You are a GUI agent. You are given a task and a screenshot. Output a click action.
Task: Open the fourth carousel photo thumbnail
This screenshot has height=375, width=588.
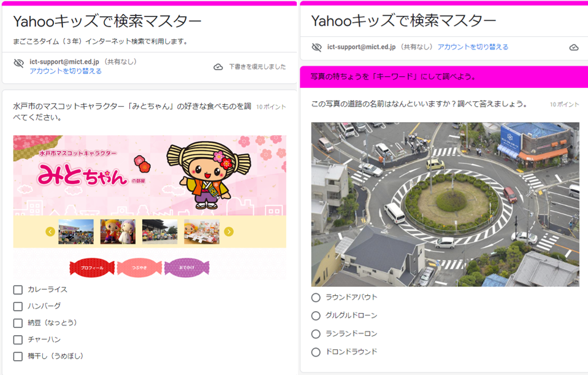[202, 231]
